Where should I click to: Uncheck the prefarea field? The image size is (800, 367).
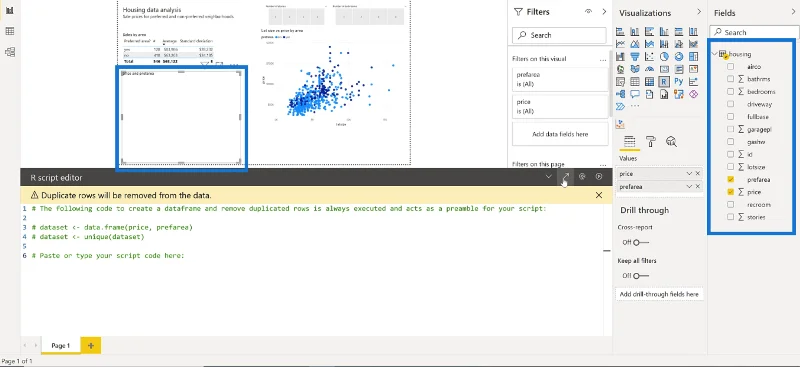click(731, 180)
